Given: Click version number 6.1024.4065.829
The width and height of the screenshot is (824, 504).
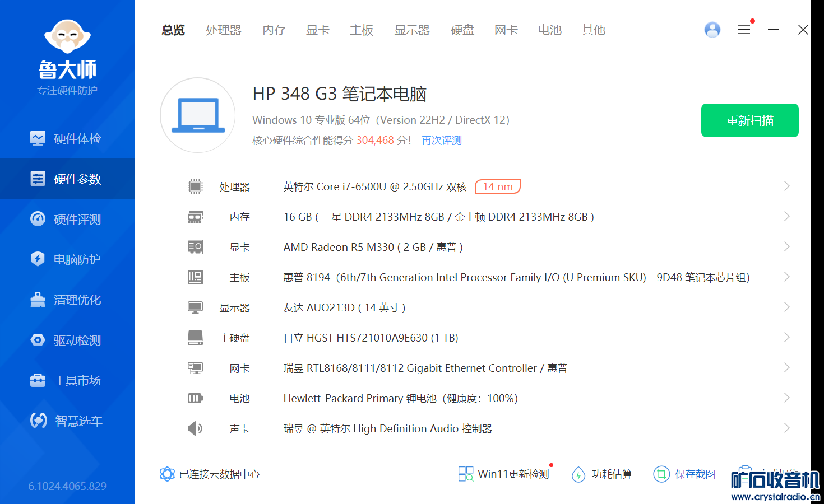Looking at the screenshot, I should point(67,486).
